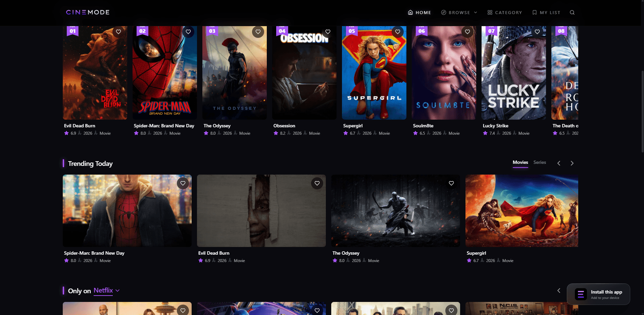Viewport: 644px width, 315px height.
Task: Favorite third Only on Netflix card heart
Action: [x=451, y=310]
